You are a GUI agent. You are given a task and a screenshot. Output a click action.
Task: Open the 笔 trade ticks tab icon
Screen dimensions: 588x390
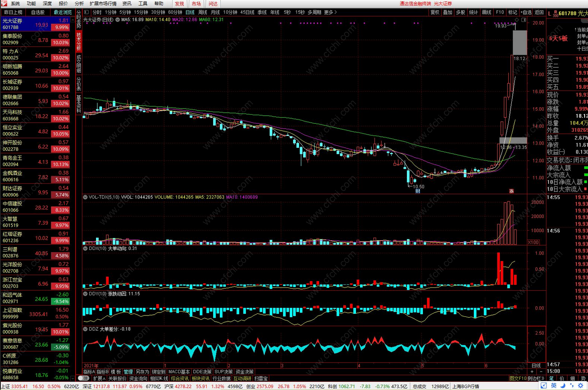(551, 378)
